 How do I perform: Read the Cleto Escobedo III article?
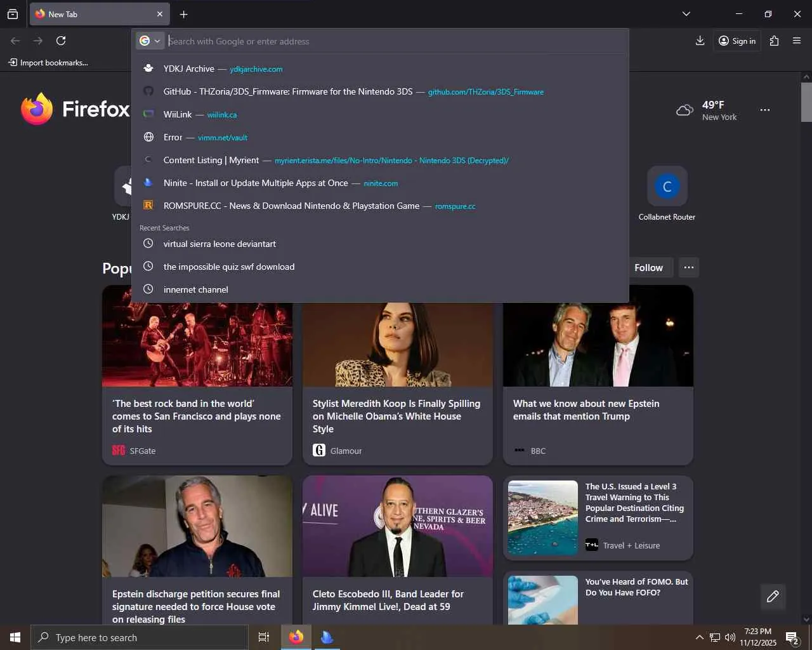(398, 550)
